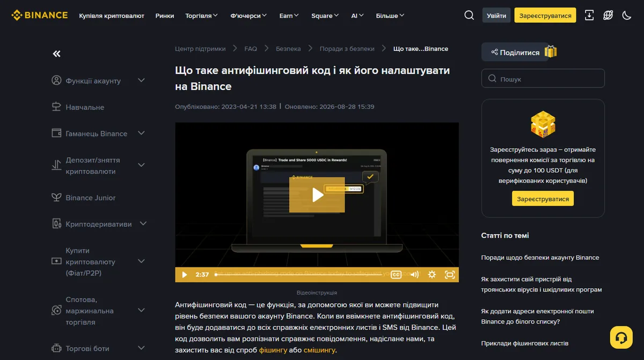Open the language globe icon

coord(608,15)
